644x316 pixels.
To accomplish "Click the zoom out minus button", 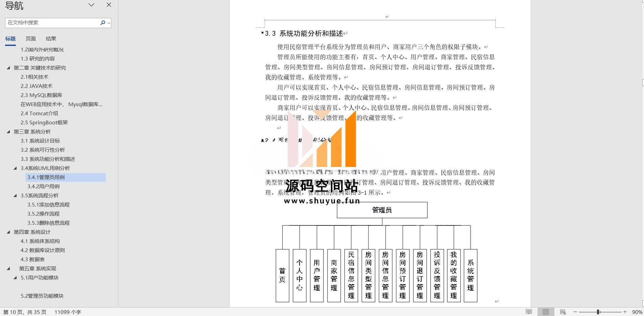I will tap(575, 312).
